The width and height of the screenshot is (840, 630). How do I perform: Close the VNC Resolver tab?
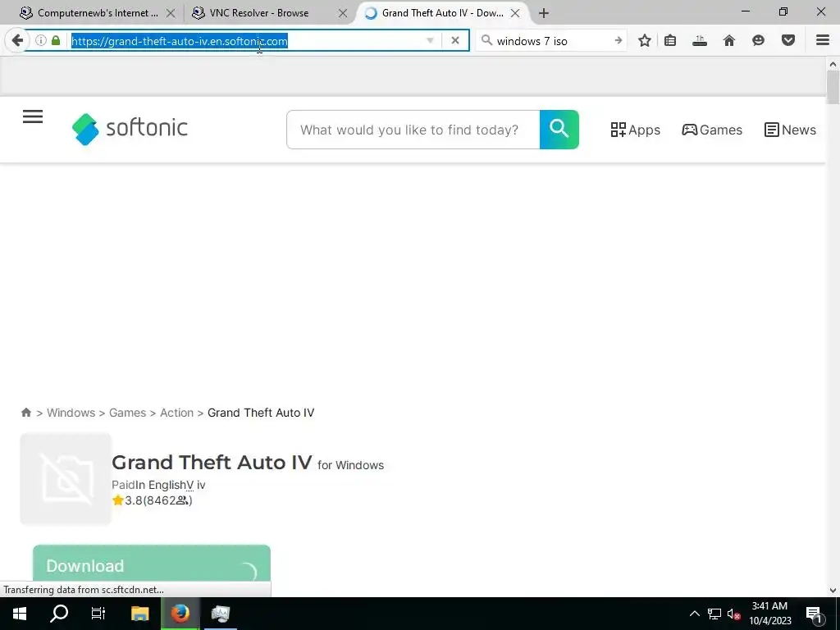click(x=343, y=13)
